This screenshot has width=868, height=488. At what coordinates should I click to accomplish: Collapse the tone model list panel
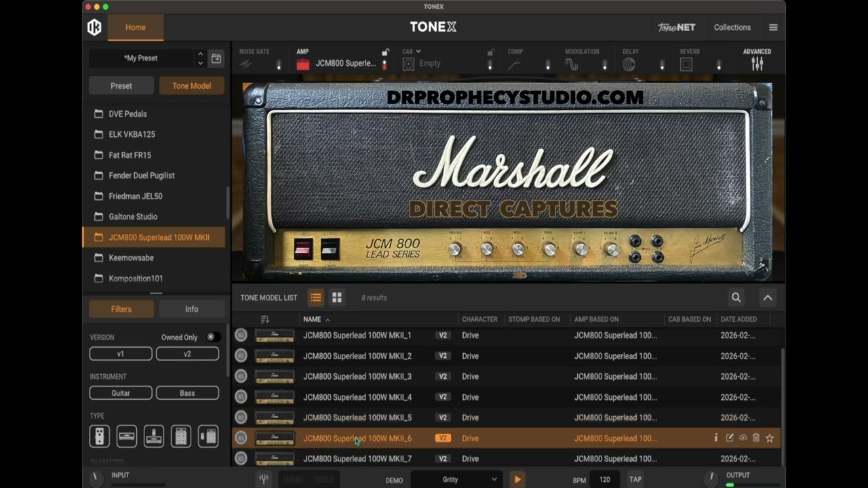coord(768,298)
